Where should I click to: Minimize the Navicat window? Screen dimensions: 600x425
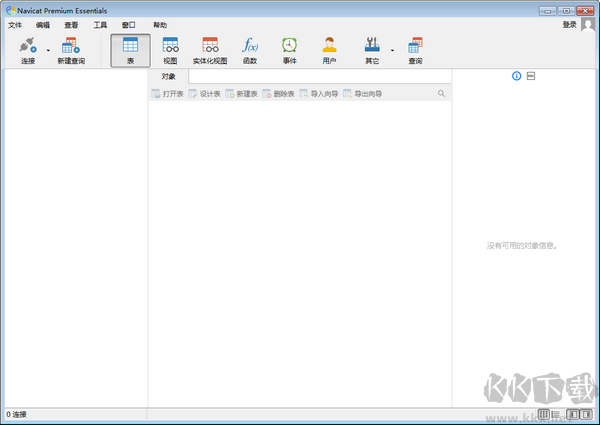tap(548, 11)
